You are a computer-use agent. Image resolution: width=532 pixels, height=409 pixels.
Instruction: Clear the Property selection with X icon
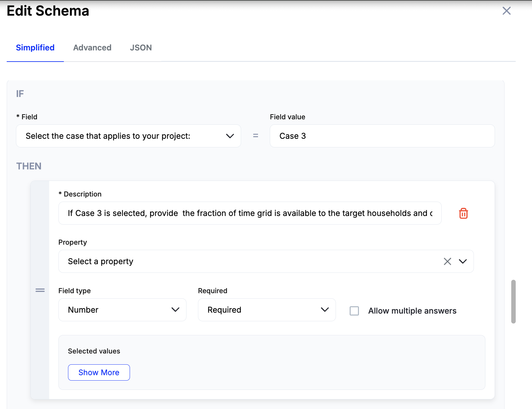pos(447,262)
